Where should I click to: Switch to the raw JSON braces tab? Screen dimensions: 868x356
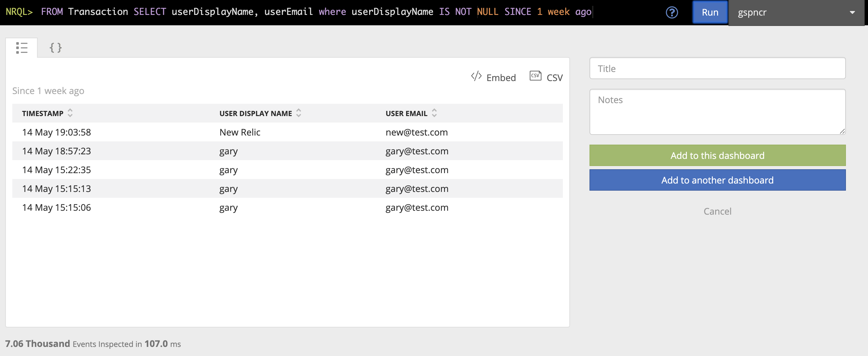tap(56, 48)
